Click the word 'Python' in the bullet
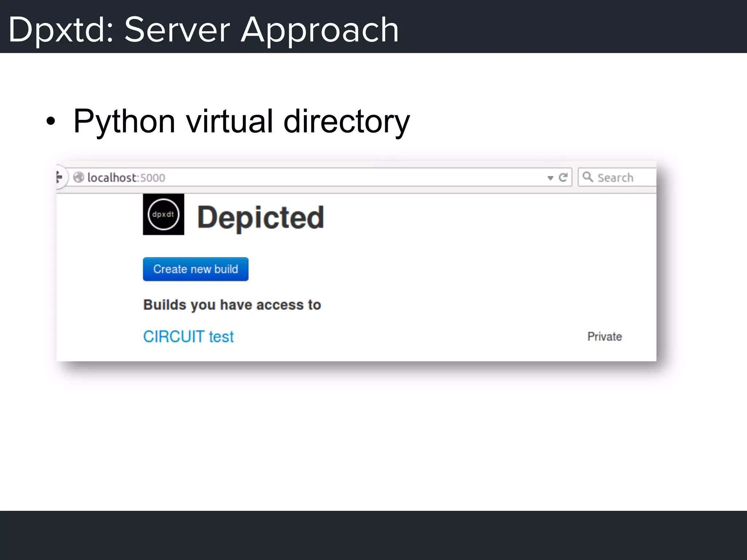Viewport: 747px width, 560px height. point(124,121)
